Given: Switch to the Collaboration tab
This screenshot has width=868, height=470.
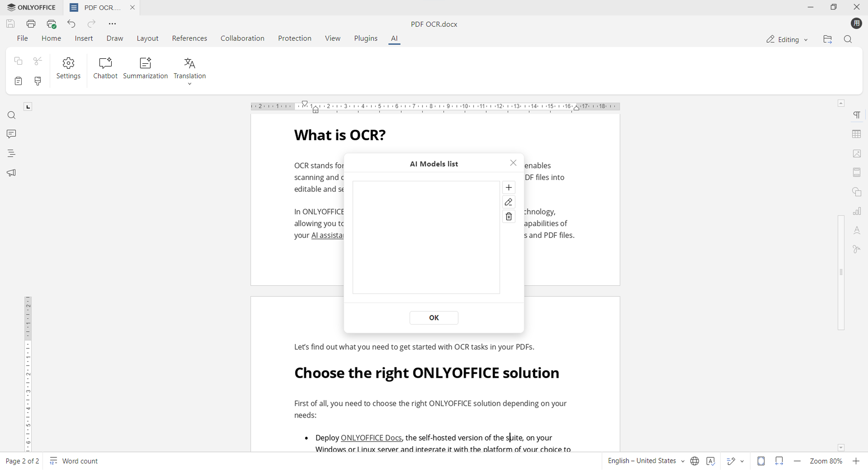Looking at the screenshot, I should click(243, 39).
